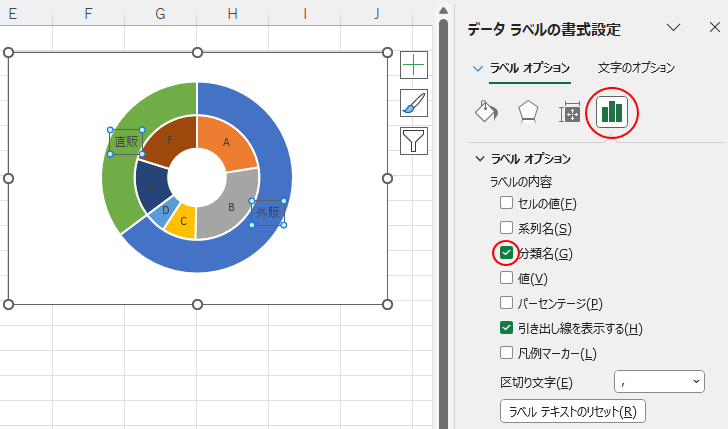
Task: Click the light blue segment labeled D
Action: click(165, 211)
